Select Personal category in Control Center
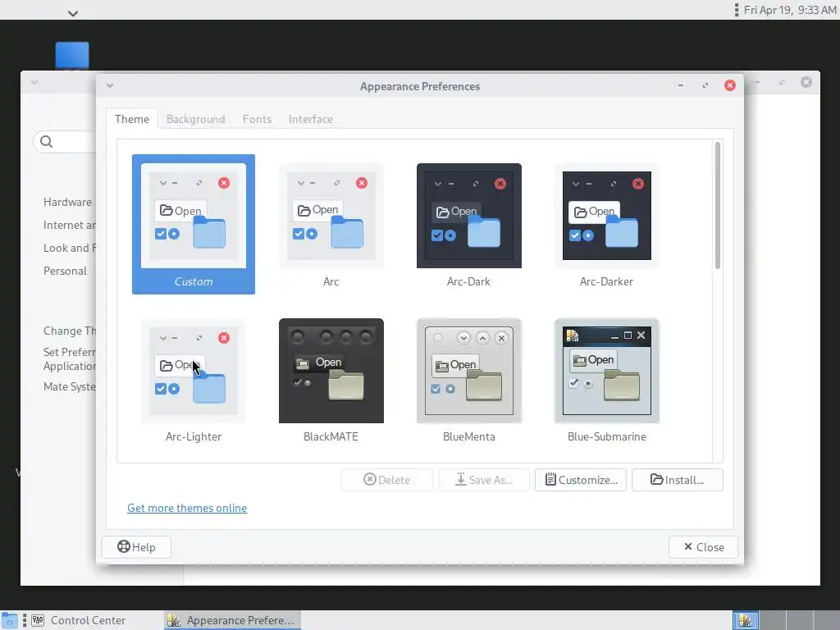 point(65,271)
